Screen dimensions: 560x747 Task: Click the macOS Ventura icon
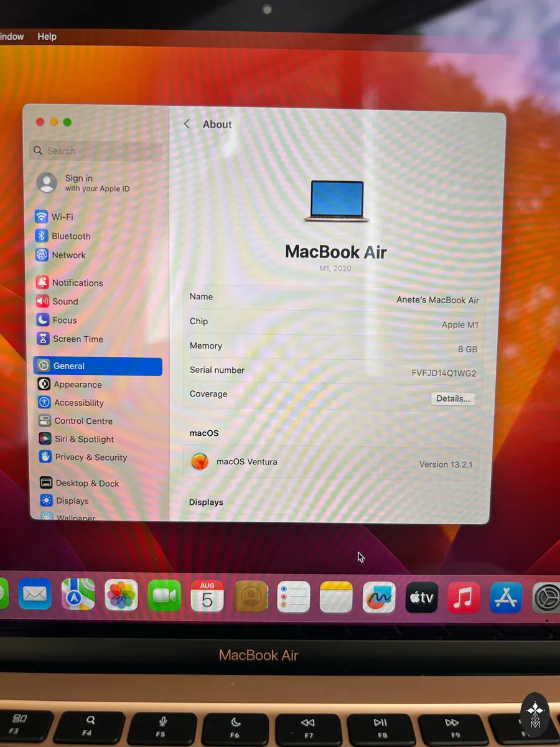(x=200, y=462)
